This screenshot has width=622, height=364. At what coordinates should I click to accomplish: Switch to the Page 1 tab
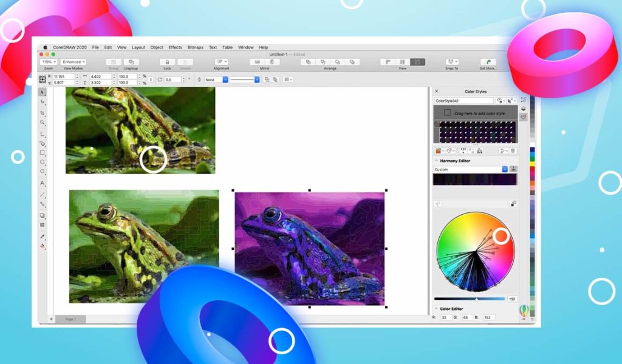click(x=70, y=319)
